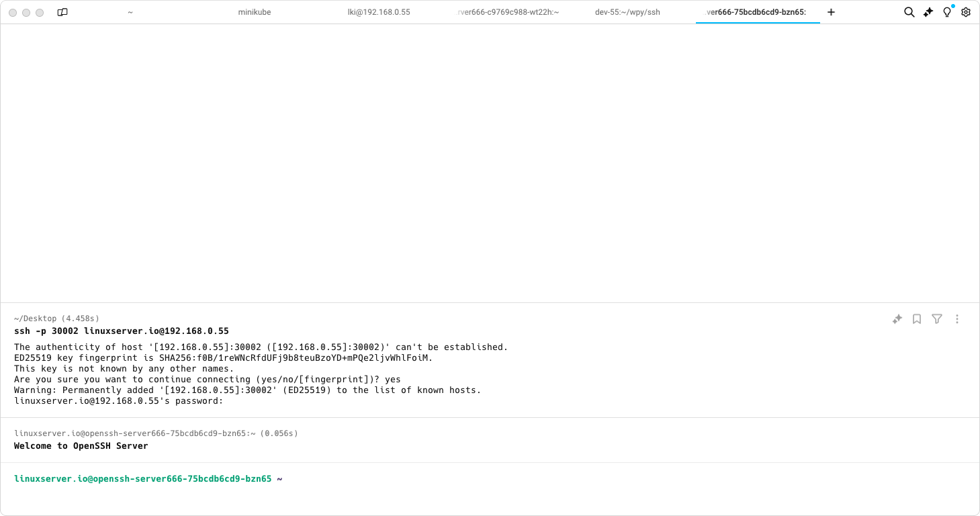This screenshot has width=980, height=516.
Task: Click the lightbulb resource center icon
Action: click(x=947, y=12)
